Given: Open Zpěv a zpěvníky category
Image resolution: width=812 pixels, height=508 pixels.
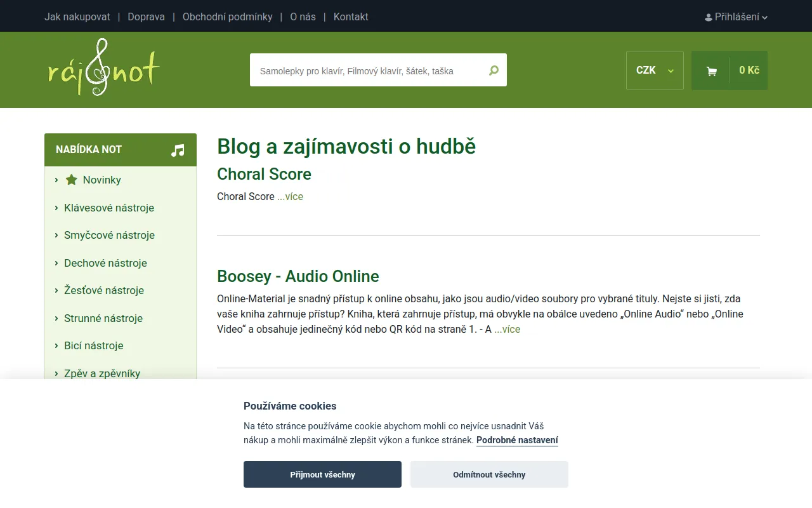Looking at the screenshot, I should (102, 373).
